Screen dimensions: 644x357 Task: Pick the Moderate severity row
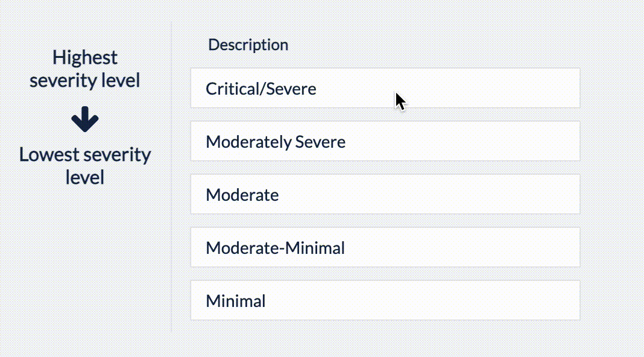[x=385, y=195]
